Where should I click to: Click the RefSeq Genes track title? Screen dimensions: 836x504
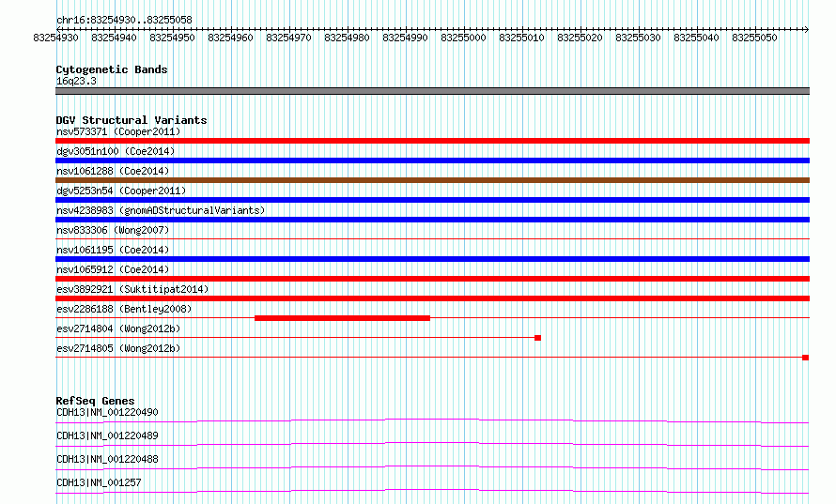pos(96,401)
